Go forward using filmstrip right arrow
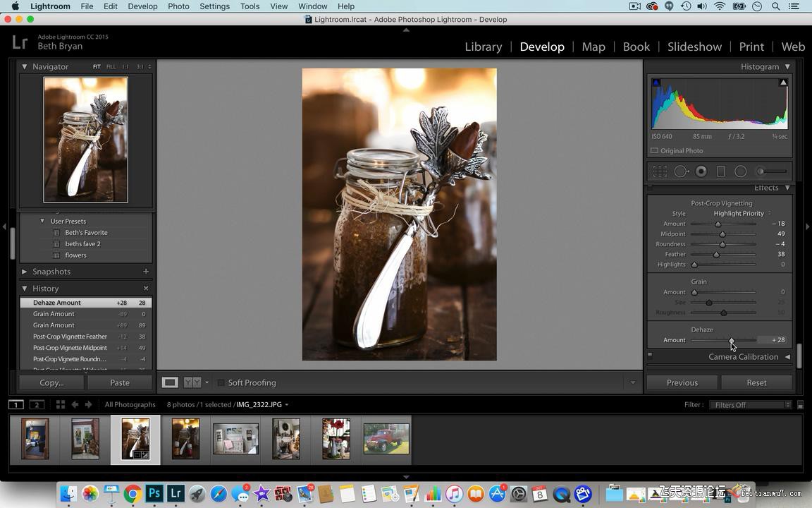Image resolution: width=812 pixels, height=508 pixels. [89, 404]
